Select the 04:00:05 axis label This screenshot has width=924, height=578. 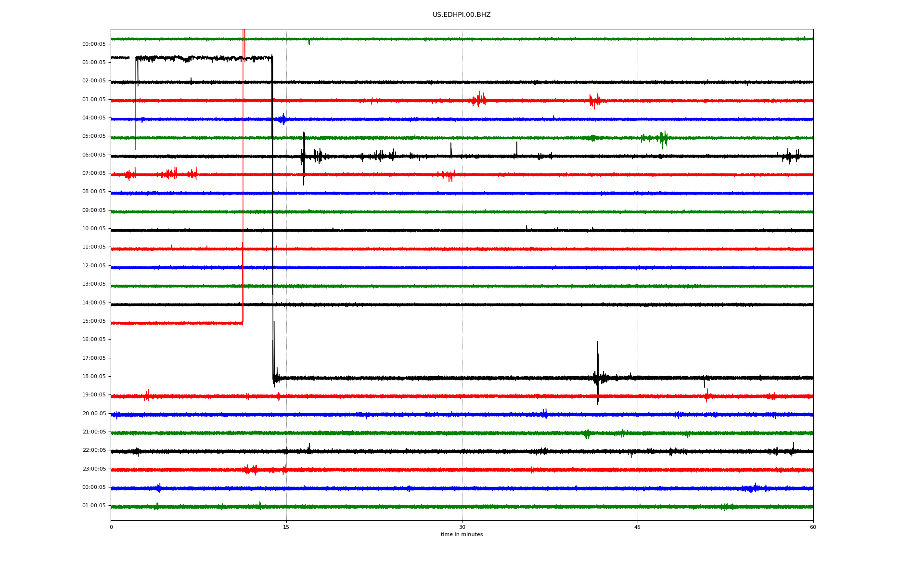tap(94, 118)
